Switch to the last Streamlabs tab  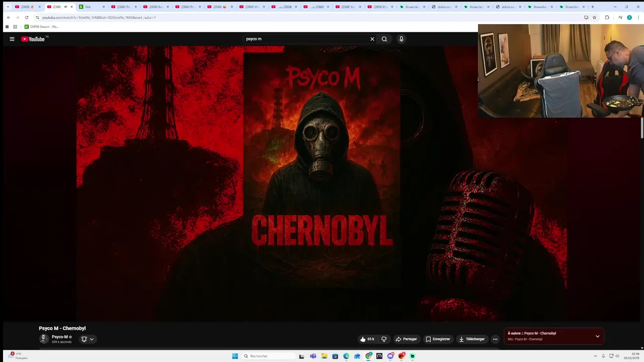573,7
